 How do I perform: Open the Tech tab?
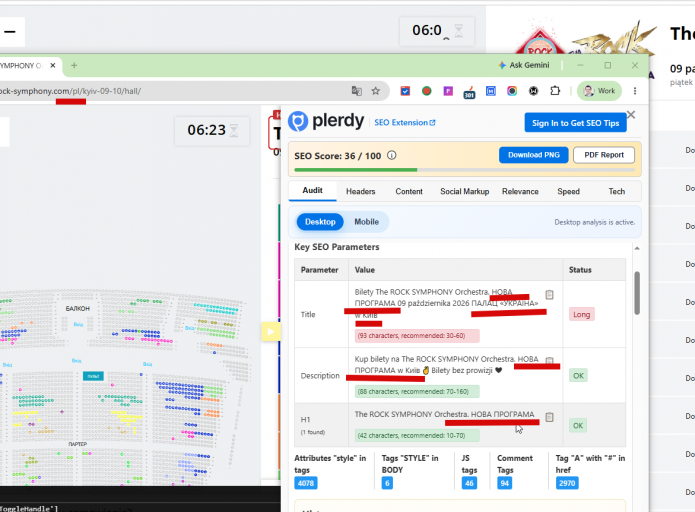pyautogui.click(x=617, y=192)
